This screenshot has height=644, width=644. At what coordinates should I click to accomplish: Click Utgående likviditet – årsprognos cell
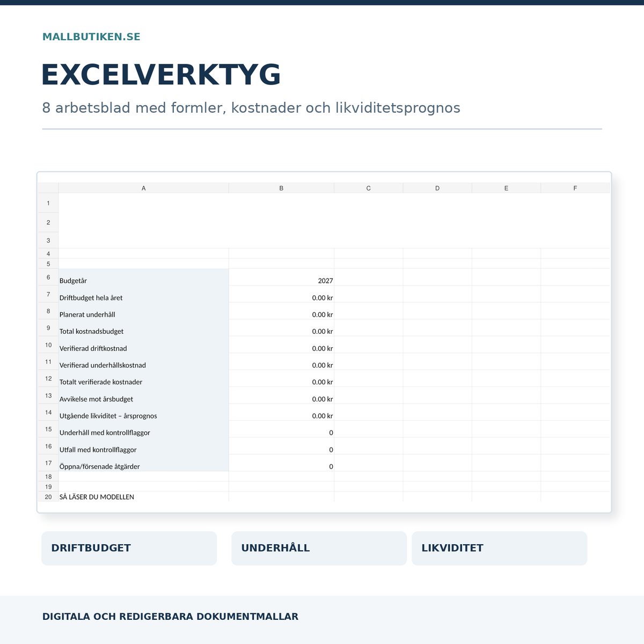[x=143, y=413]
